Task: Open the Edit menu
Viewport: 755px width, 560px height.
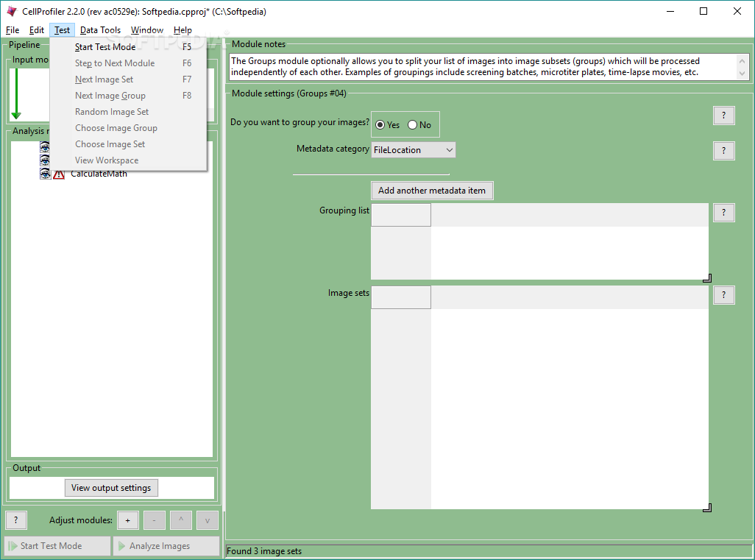Action: (37, 30)
